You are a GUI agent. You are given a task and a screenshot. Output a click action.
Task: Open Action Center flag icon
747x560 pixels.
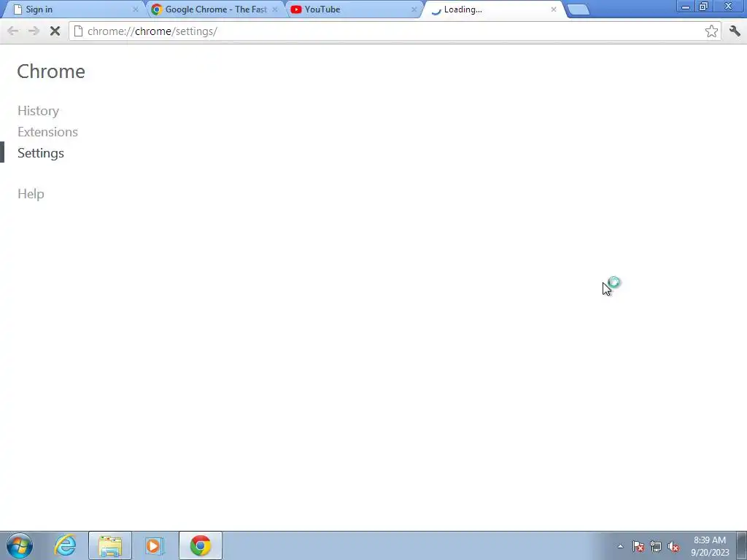(x=638, y=546)
